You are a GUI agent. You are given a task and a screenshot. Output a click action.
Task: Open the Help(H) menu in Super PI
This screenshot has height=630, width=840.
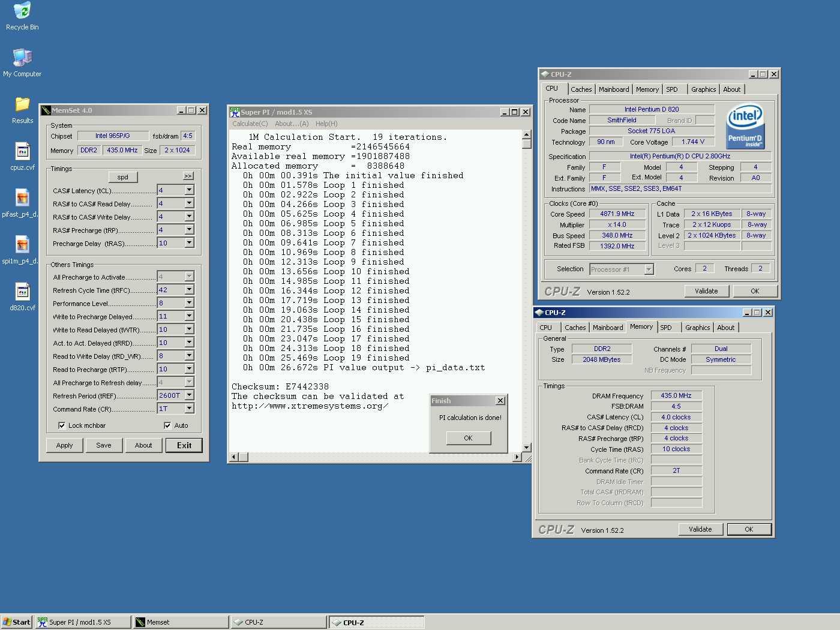click(x=326, y=124)
